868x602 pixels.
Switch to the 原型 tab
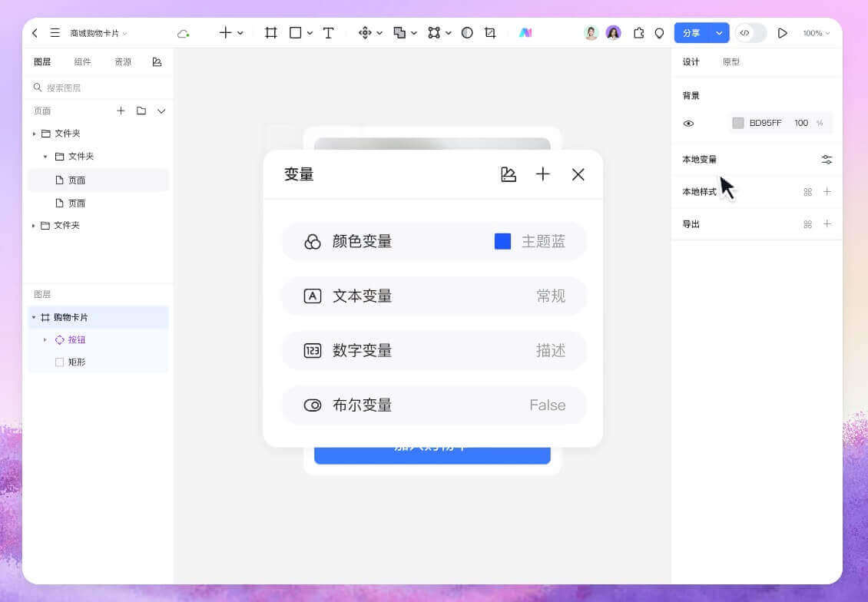(x=731, y=61)
